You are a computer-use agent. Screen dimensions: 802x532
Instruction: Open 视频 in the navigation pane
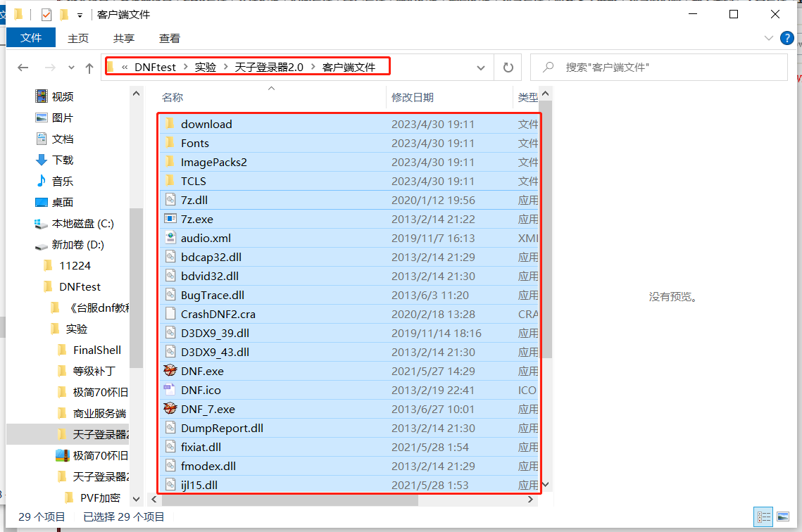pos(63,96)
